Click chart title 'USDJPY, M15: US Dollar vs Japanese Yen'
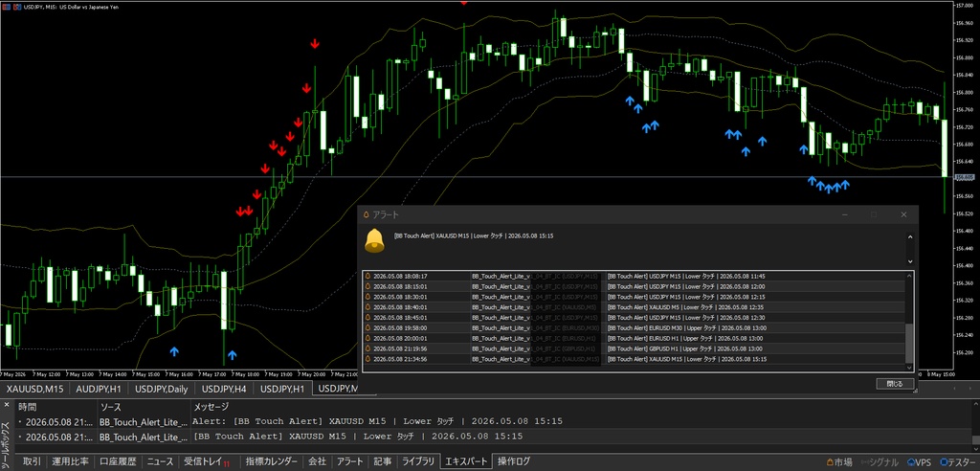Image resolution: width=980 pixels, height=471 pixels. 71,7
